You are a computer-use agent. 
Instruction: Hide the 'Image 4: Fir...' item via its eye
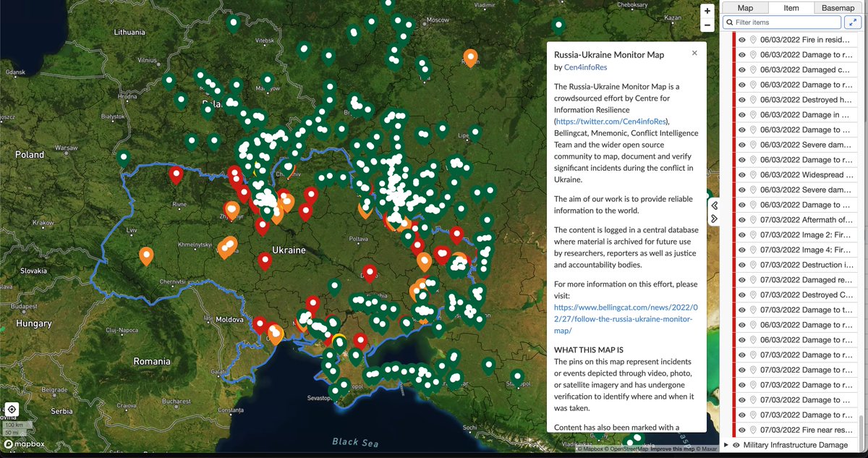[x=741, y=250]
